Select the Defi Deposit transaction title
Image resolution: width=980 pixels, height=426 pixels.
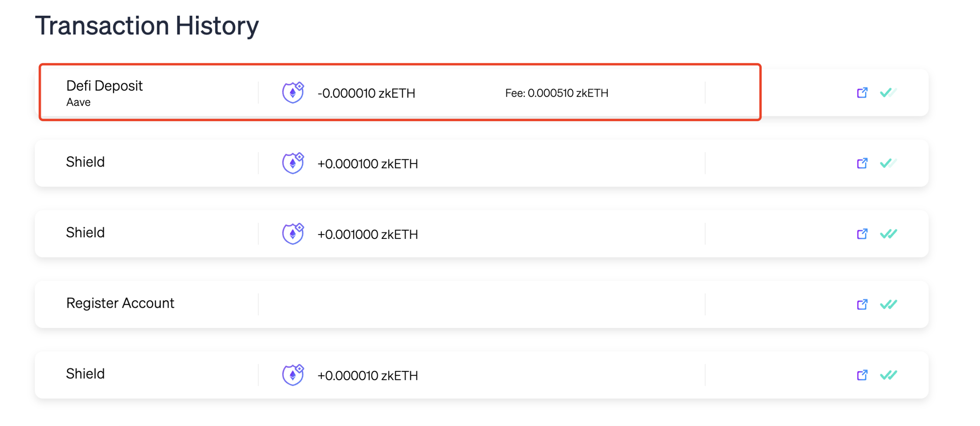(104, 86)
